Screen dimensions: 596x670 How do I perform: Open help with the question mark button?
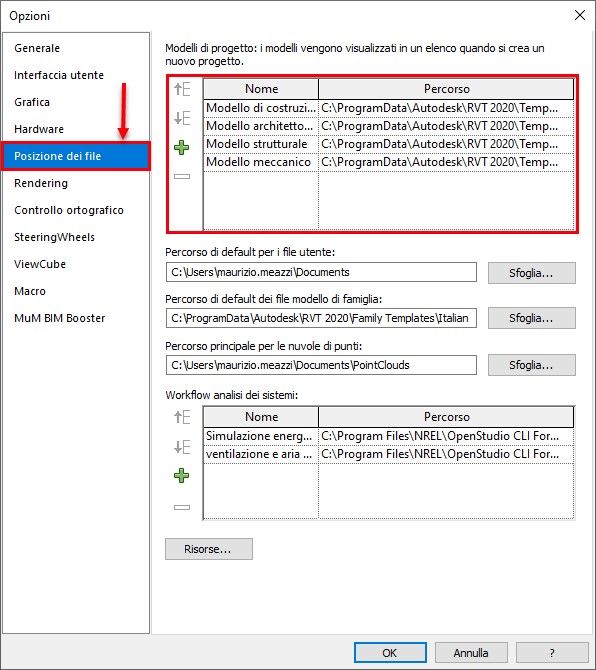(552, 653)
